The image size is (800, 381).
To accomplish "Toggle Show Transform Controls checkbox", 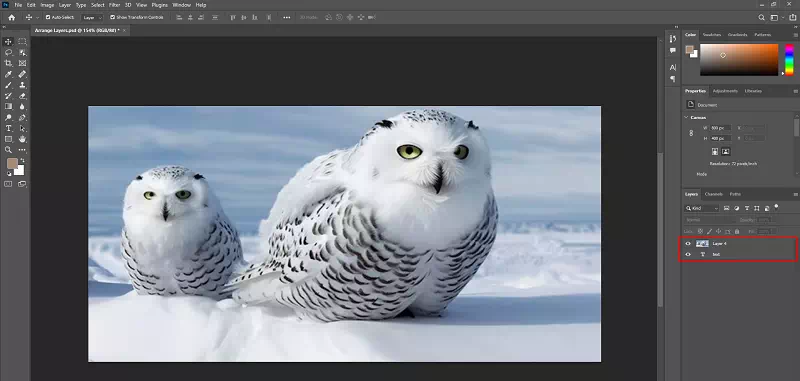I will click(x=113, y=17).
